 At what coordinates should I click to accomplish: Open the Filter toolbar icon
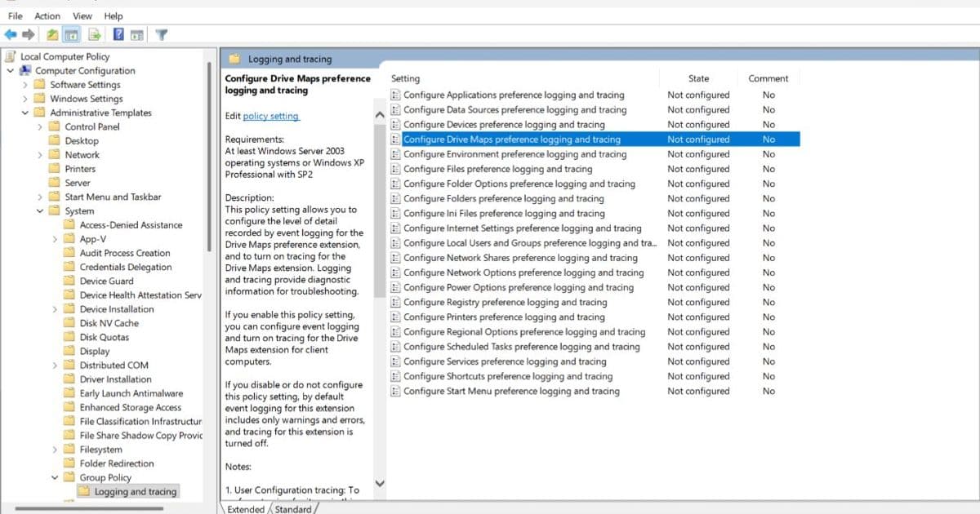(x=160, y=33)
